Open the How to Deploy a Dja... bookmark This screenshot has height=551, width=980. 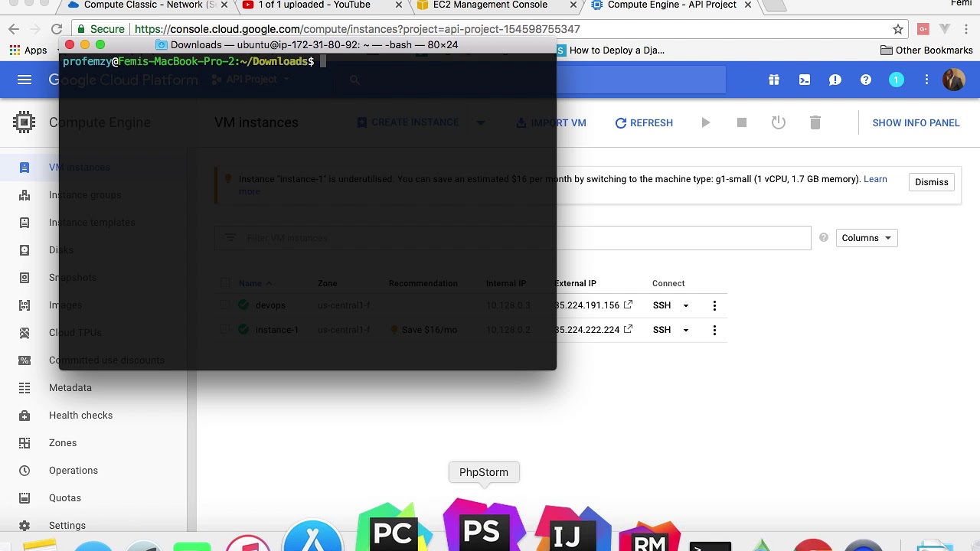pos(610,51)
